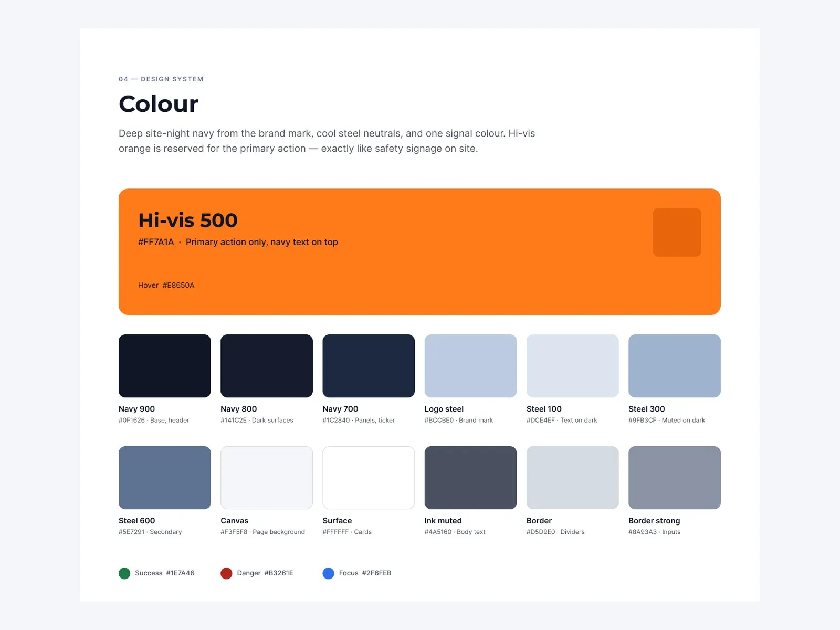This screenshot has height=630, width=840.
Task: Click the '#FFFFFF · Cards' caption
Action: (347, 532)
